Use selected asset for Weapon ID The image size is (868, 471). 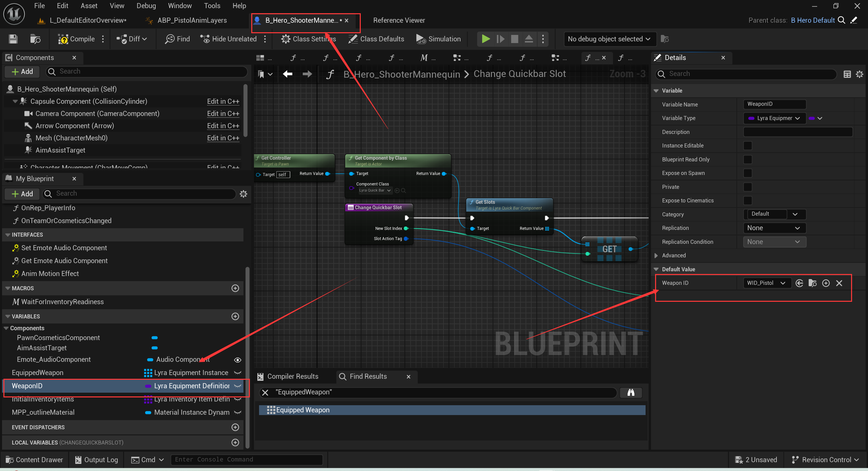point(799,283)
